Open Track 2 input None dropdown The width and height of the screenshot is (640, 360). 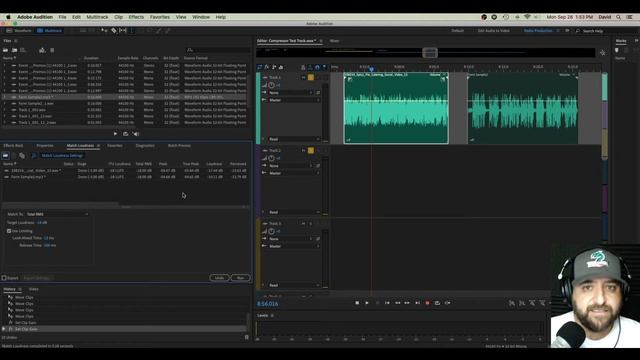point(291,166)
